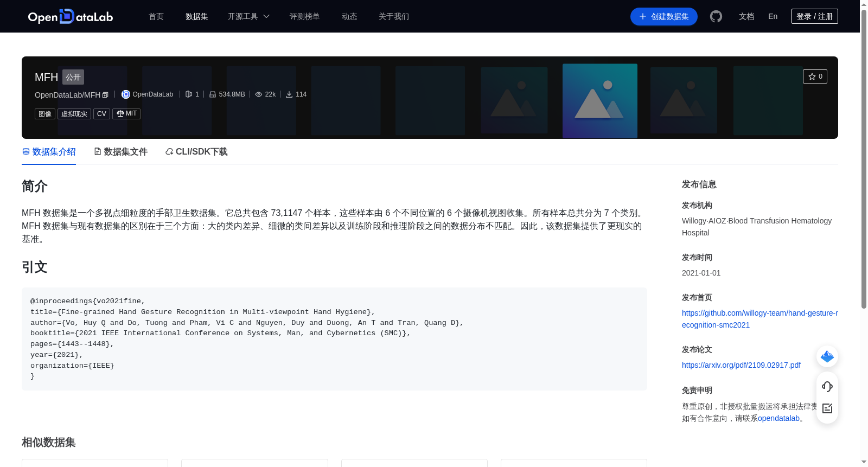Click the BibTeX citation code block

[x=334, y=339]
